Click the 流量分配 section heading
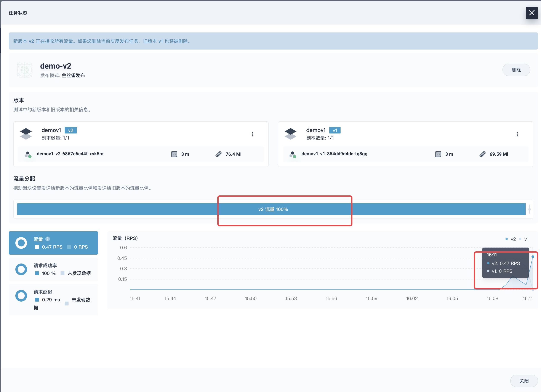541x392 pixels. pyautogui.click(x=24, y=178)
